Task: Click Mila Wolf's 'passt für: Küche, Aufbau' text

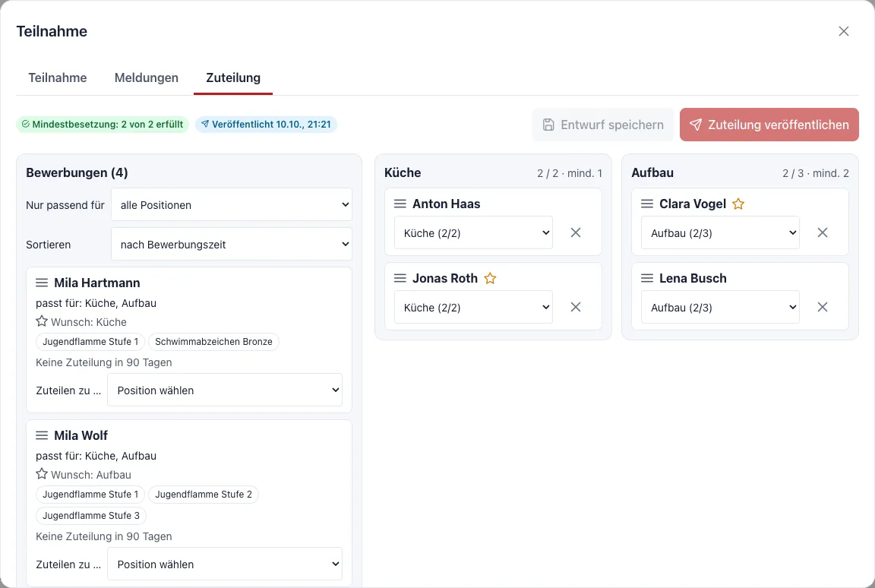Action: (x=96, y=456)
